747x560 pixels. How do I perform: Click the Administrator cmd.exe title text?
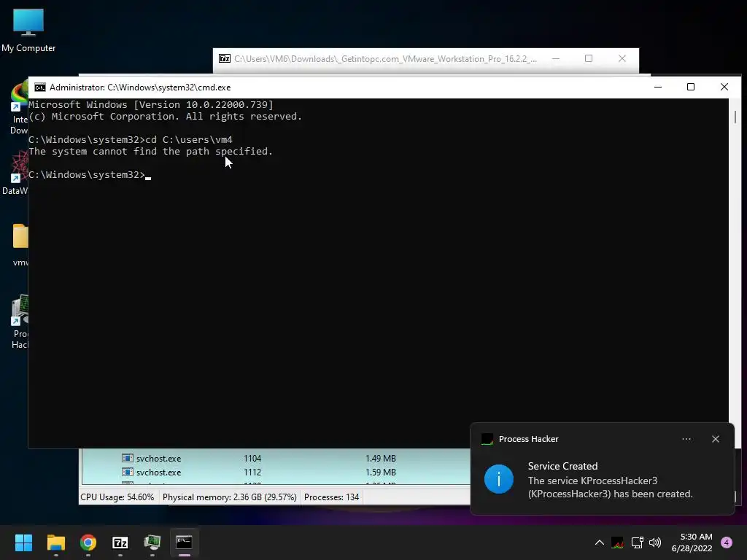[x=140, y=87]
